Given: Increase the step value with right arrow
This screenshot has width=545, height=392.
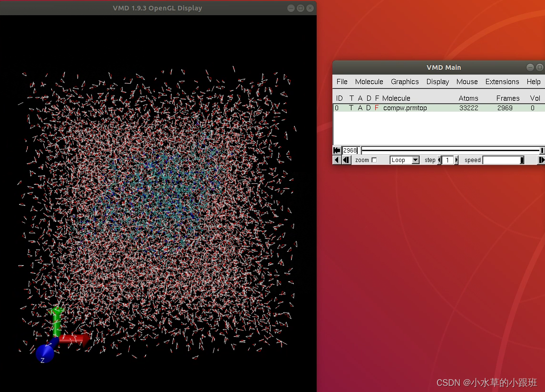Looking at the screenshot, I should click(456, 160).
